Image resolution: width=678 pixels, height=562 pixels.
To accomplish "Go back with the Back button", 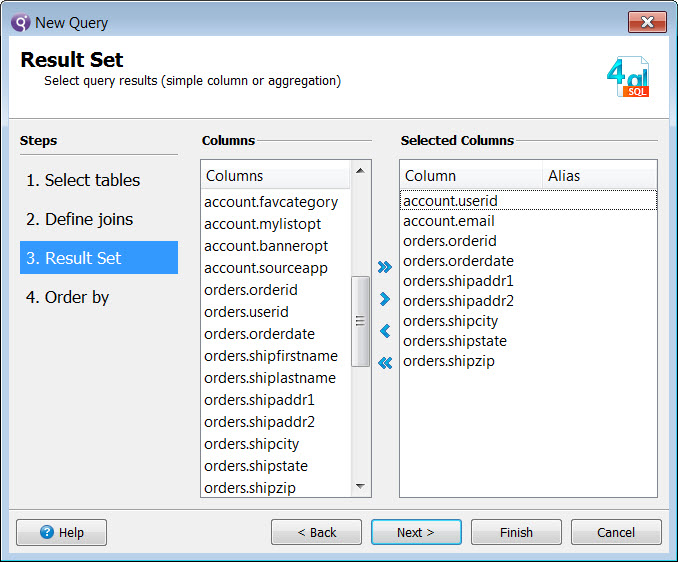I will [316, 532].
